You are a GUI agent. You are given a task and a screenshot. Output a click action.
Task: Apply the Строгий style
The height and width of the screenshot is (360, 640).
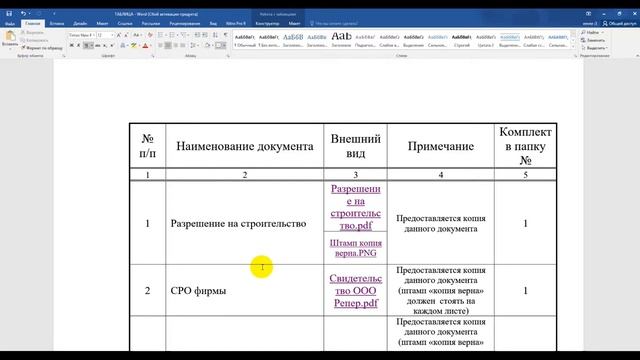[462, 40]
